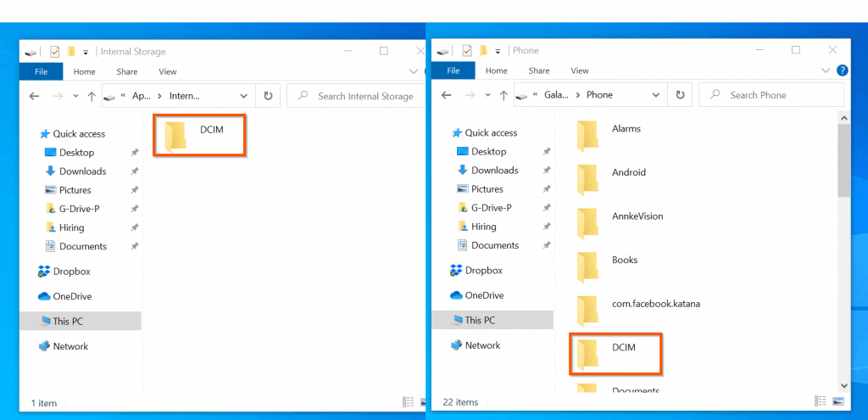Image resolution: width=868 pixels, height=420 pixels.
Task: Expand address bar history in Phone window
Action: tap(656, 95)
